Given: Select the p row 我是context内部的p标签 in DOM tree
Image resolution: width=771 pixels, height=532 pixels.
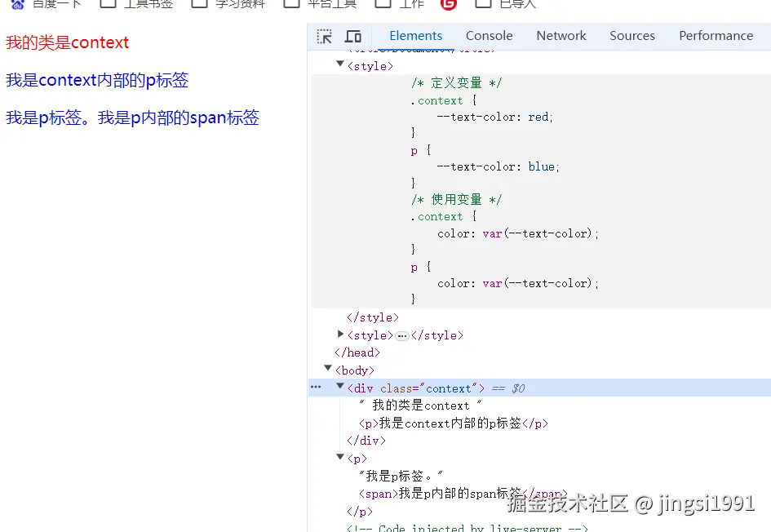Looking at the screenshot, I should coord(454,423).
